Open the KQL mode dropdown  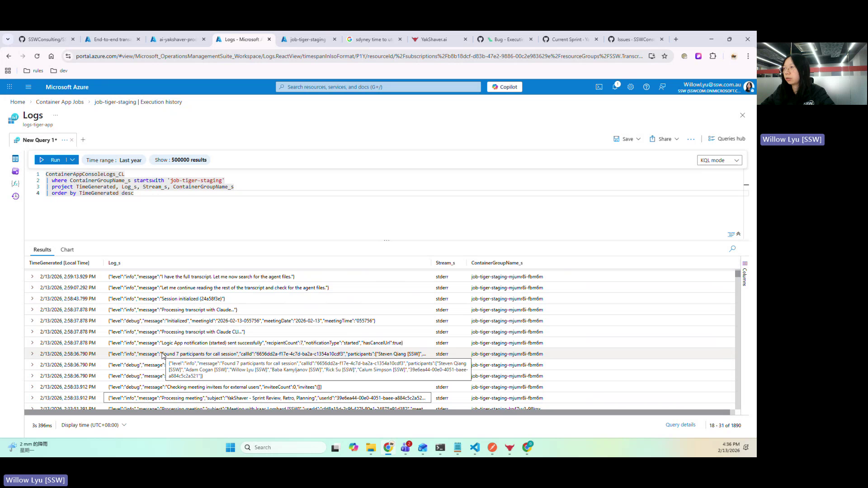[719, 160]
